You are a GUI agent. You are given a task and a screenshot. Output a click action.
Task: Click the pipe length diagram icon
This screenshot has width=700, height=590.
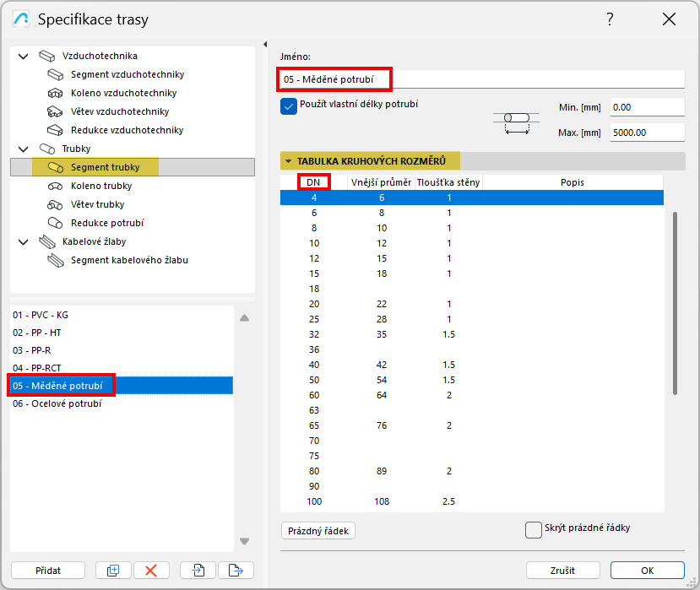517,123
